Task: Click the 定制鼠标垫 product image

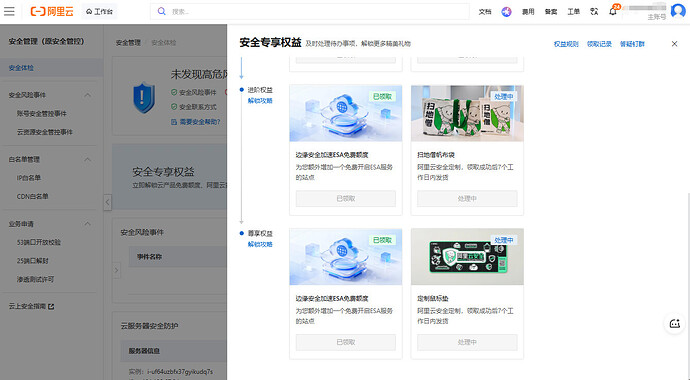Action: 467,257
